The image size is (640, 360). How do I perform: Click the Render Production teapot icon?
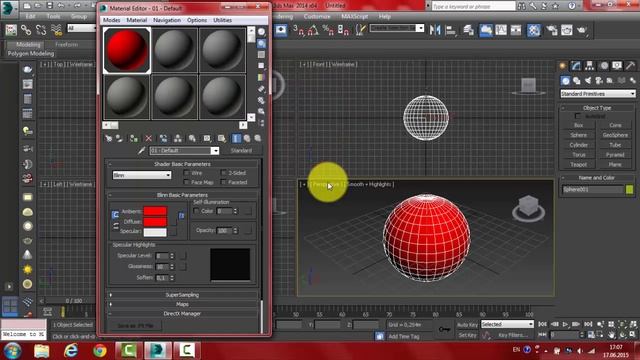582,30
